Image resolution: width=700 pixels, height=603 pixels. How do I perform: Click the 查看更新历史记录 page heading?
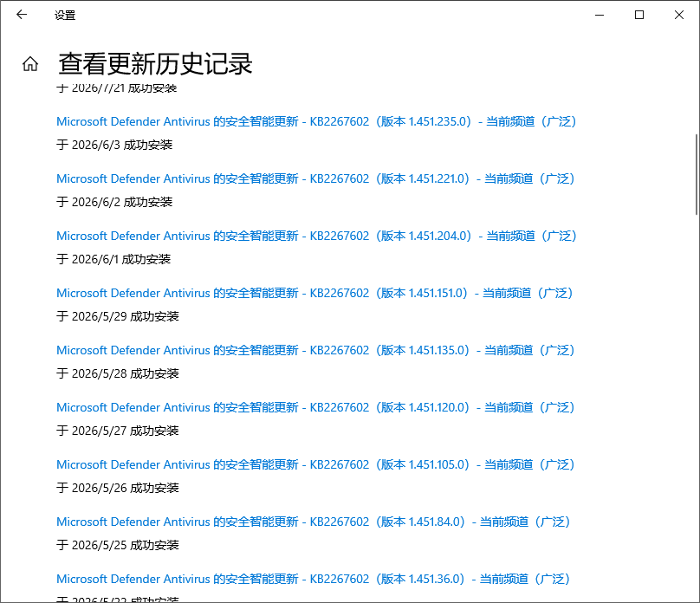[x=155, y=64]
